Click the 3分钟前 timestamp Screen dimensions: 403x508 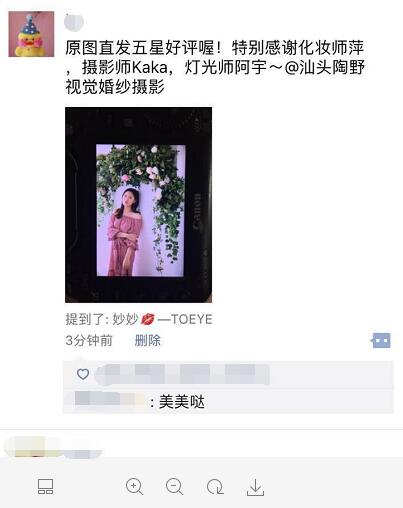[89, 341]
